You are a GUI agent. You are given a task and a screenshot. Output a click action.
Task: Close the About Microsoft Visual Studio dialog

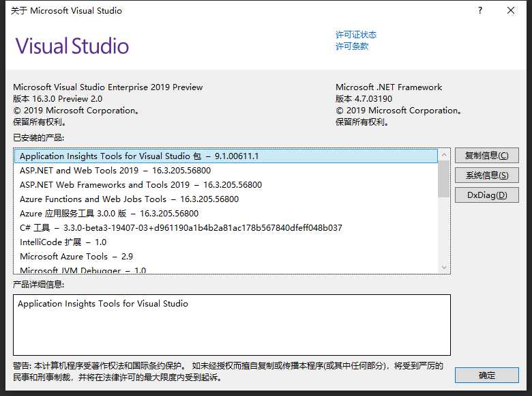pyautogui.click(x=511, y=10)
